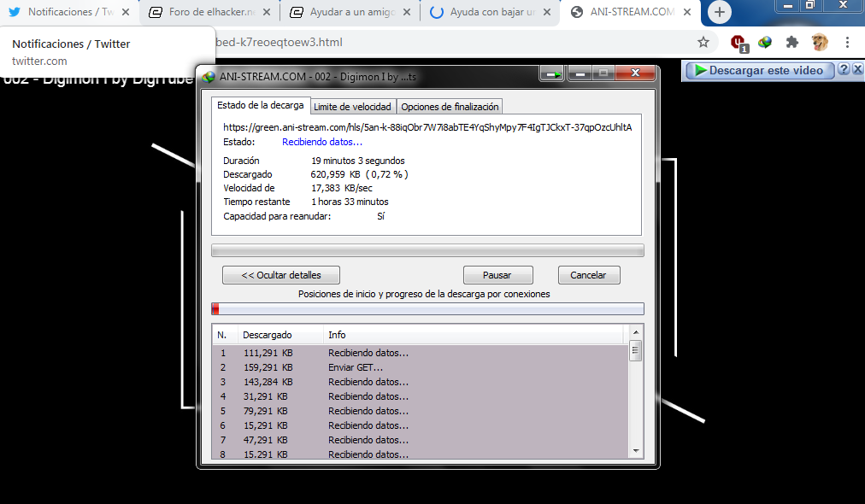This screenshot has width=865, height=504.
Task: Click scroll up arrow in connections list
Action: [636, 332]
